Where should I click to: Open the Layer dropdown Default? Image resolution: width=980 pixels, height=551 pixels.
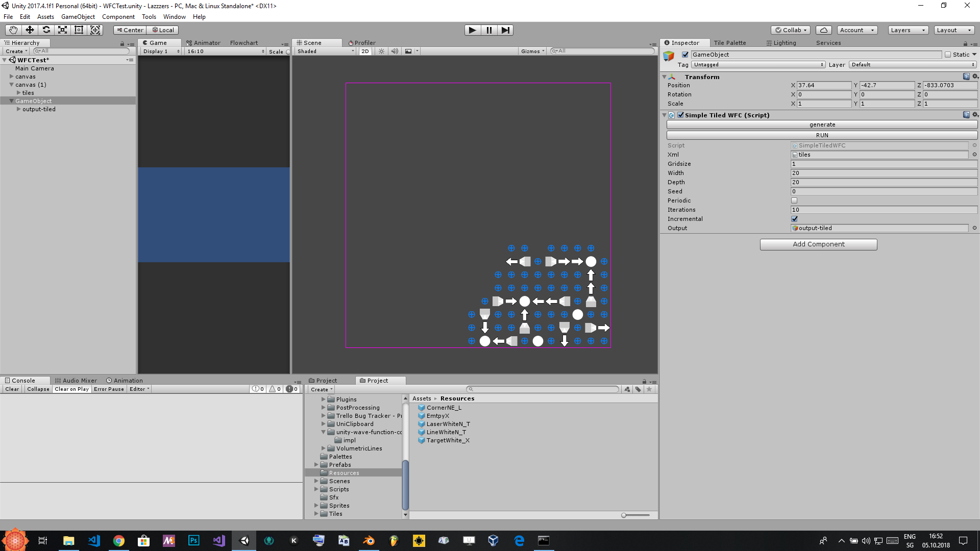point(913,65)
